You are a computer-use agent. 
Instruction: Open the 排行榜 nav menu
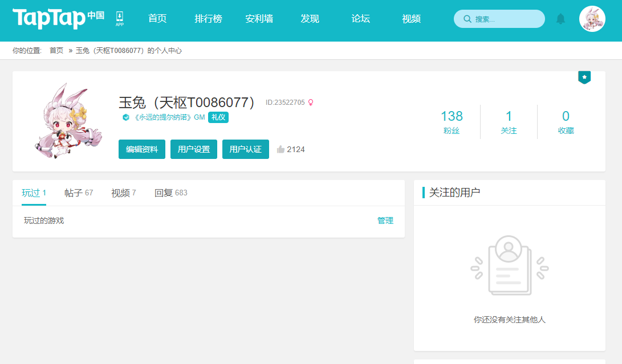tap(208, 19)
